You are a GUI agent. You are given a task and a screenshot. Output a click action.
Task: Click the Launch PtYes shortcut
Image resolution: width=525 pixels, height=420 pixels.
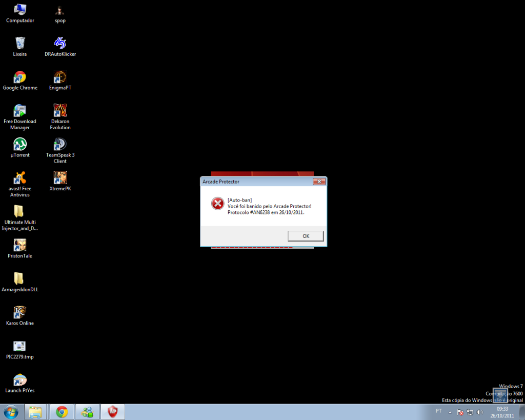[x=20, y=380]
